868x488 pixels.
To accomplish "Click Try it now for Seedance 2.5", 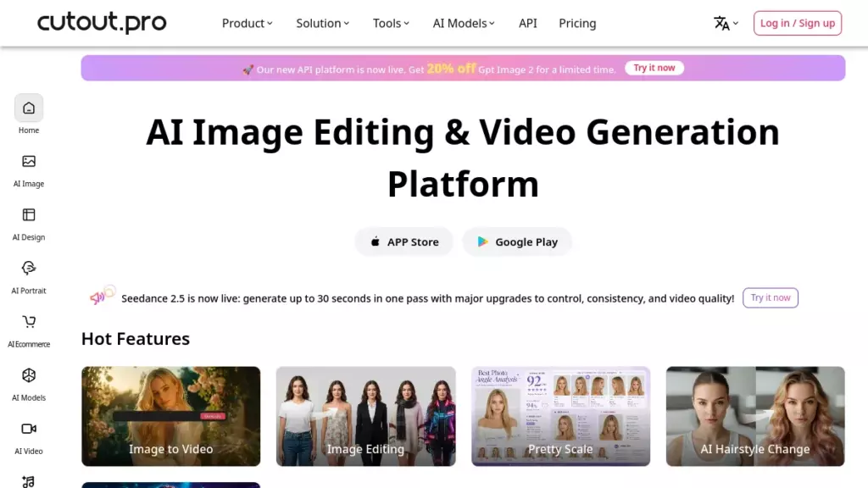I will tap(770, 297).
